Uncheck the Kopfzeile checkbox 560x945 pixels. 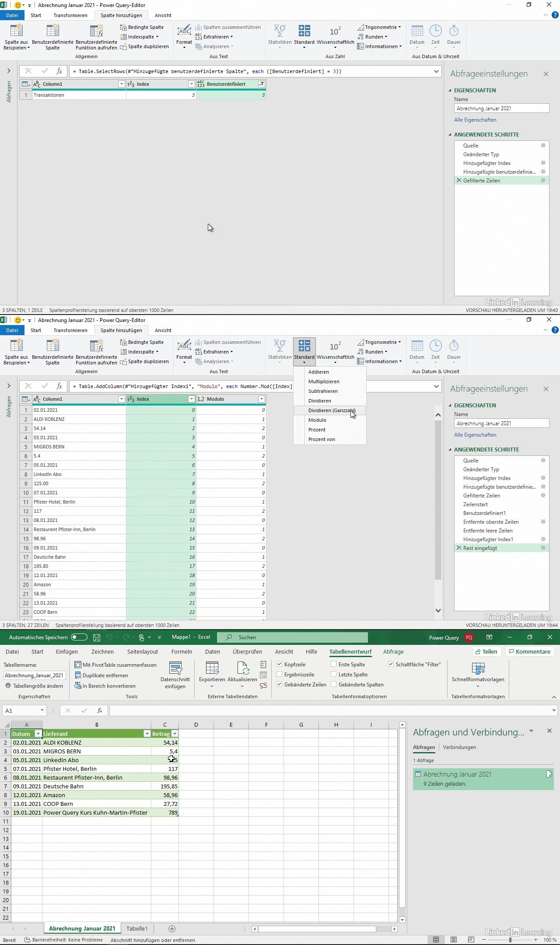tap(280, 664)
